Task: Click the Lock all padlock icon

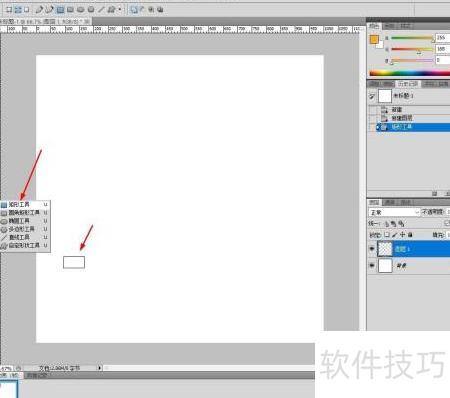Action: click(410, 235)
